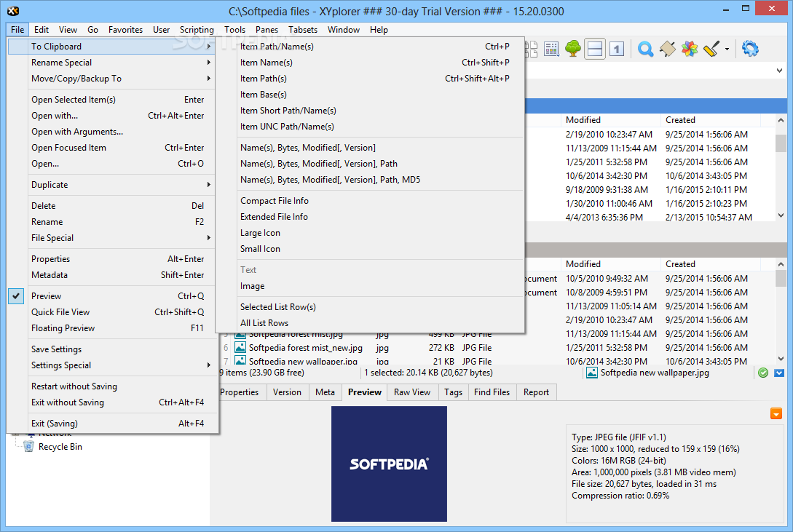Click image icon beside Softpedia forest mist_new.jpg
Viewport: 793px width, 532px height.
pyautogui.click(x=240, y=348)
